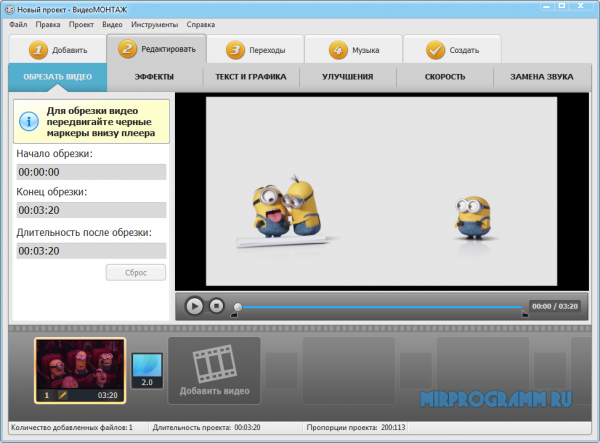This screenshot has width=600, height=443.
Task: Click the playhead knob on the seek bar
Action: point(238,307)
